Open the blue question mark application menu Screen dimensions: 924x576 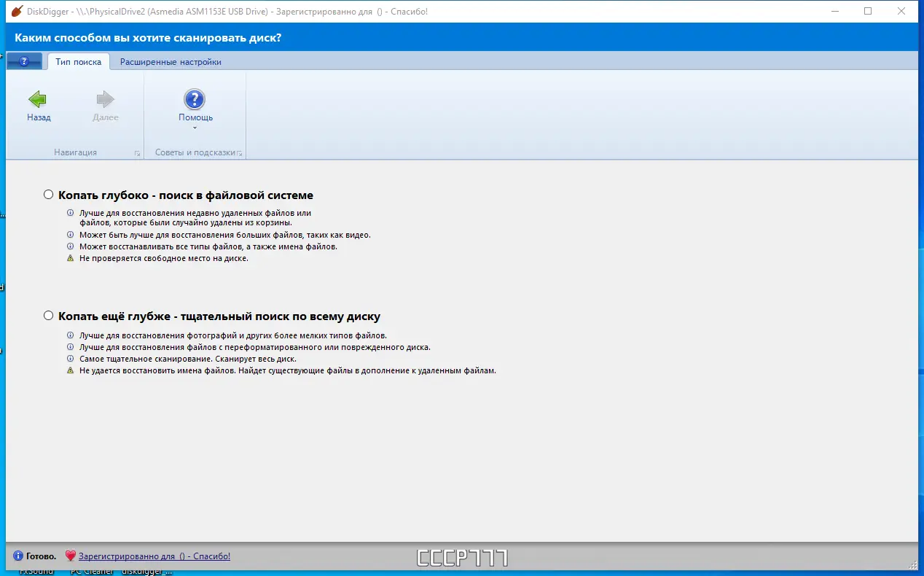click(23, 62)
